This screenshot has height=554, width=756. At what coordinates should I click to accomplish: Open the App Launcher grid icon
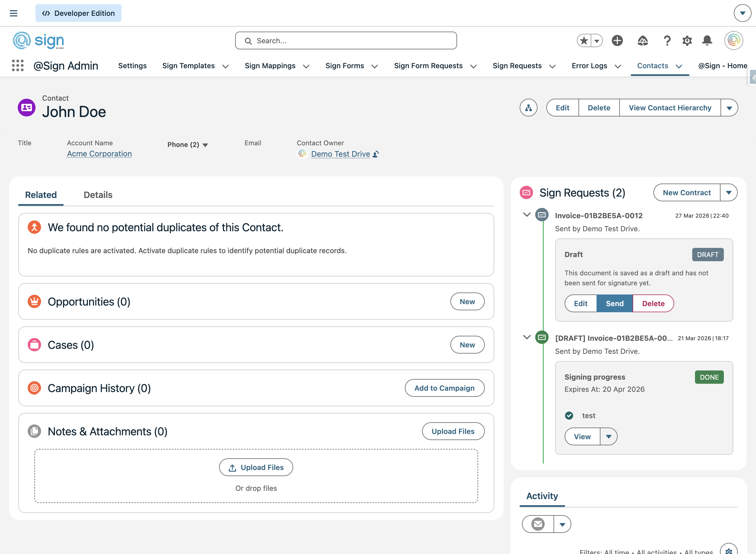(17, 65)
